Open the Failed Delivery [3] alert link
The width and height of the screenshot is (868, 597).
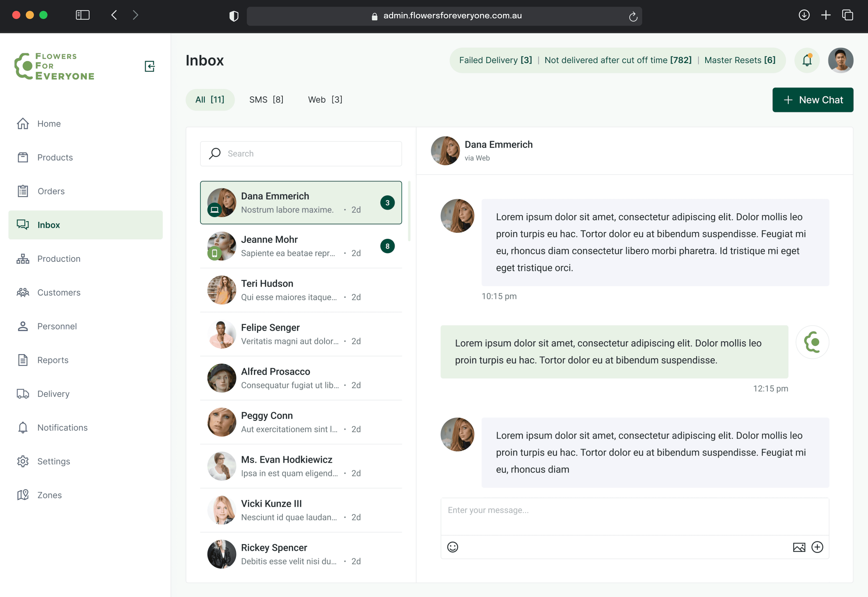495,60
